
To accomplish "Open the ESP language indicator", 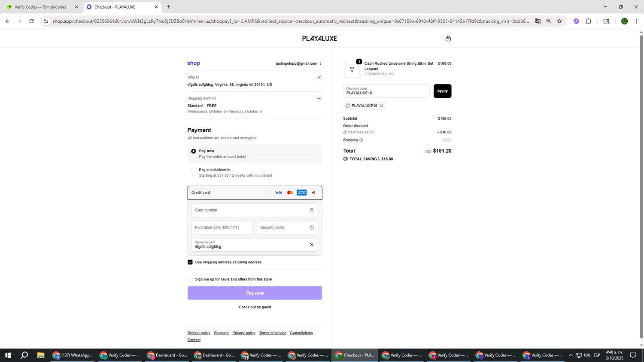I will point(597,355).
